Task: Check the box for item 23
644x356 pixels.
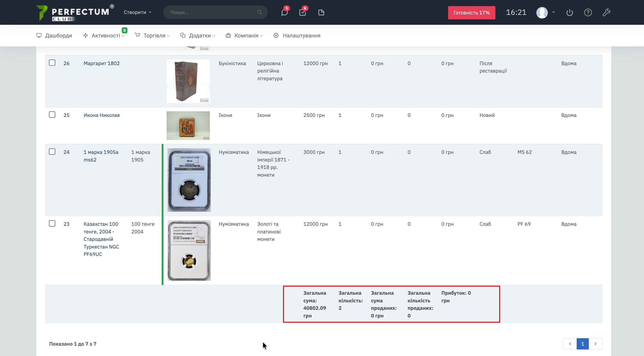Action: pos(52,224)
